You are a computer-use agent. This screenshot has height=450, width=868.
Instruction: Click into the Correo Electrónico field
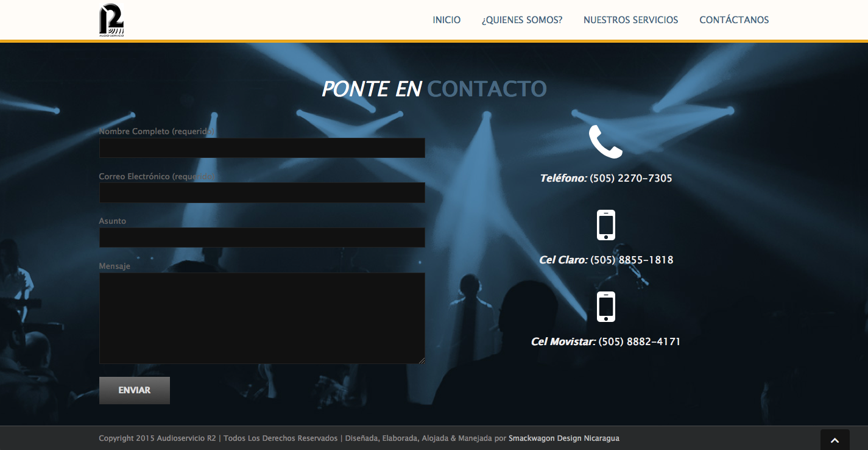262,193
